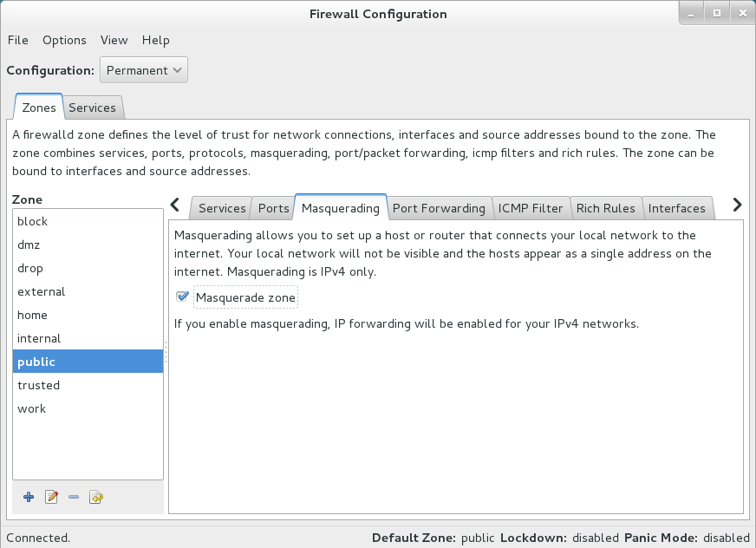This screenshot has width=756, height=548.
Task: Click the Add Zone plus icon
Action: tap(29, 497)
